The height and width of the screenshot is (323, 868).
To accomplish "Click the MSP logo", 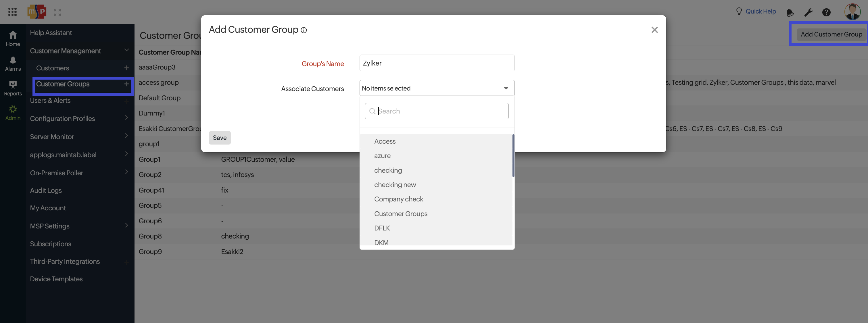I will (37, 11).
